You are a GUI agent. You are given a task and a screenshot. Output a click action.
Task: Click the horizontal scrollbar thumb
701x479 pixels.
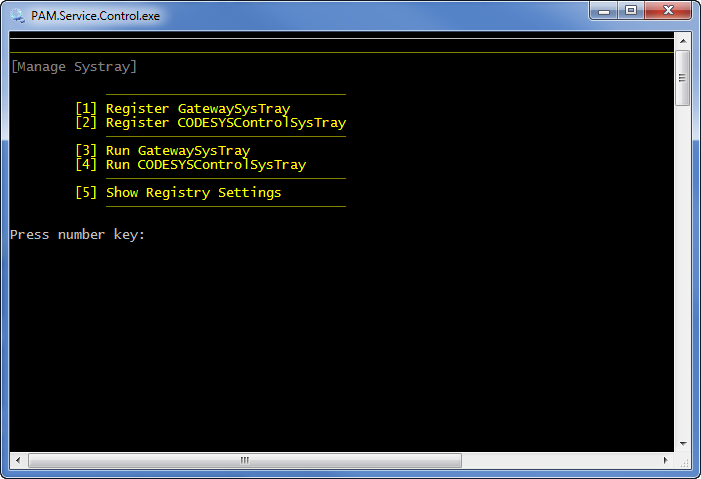pyautogui.click(x=245, y=460)
